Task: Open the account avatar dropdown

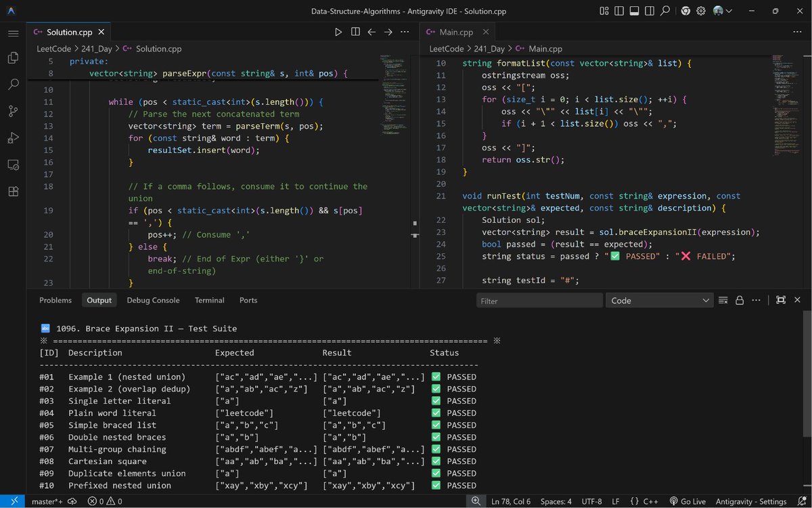Action: pyautogui.click(x=723, y=11)
